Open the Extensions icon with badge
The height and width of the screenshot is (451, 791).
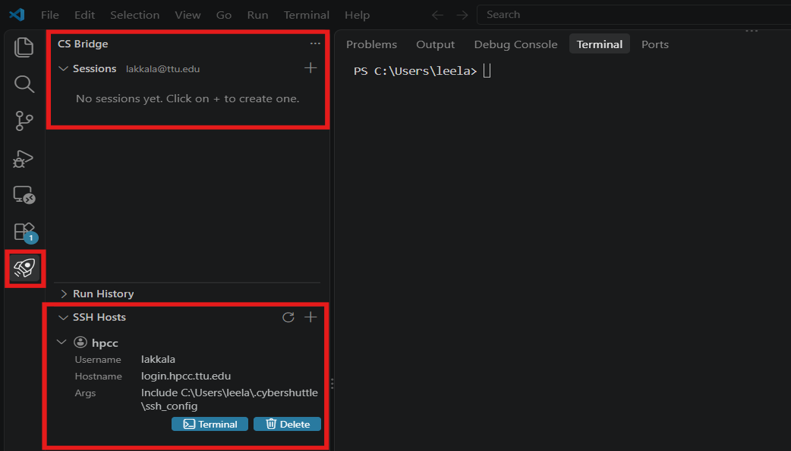(x=25, y=233)
